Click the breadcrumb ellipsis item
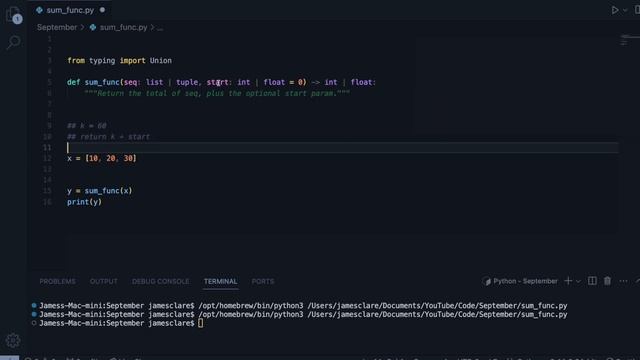 160,28
